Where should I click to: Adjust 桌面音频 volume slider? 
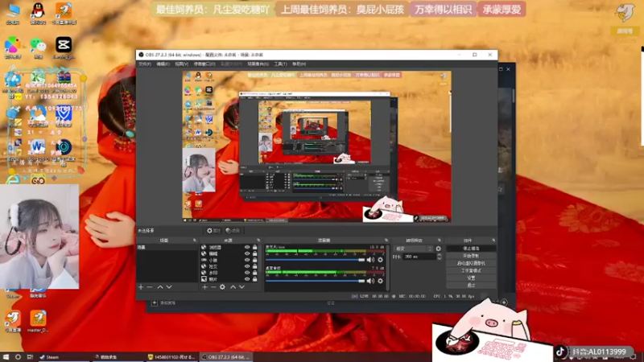pyautogui.click(x=315, y=281)
